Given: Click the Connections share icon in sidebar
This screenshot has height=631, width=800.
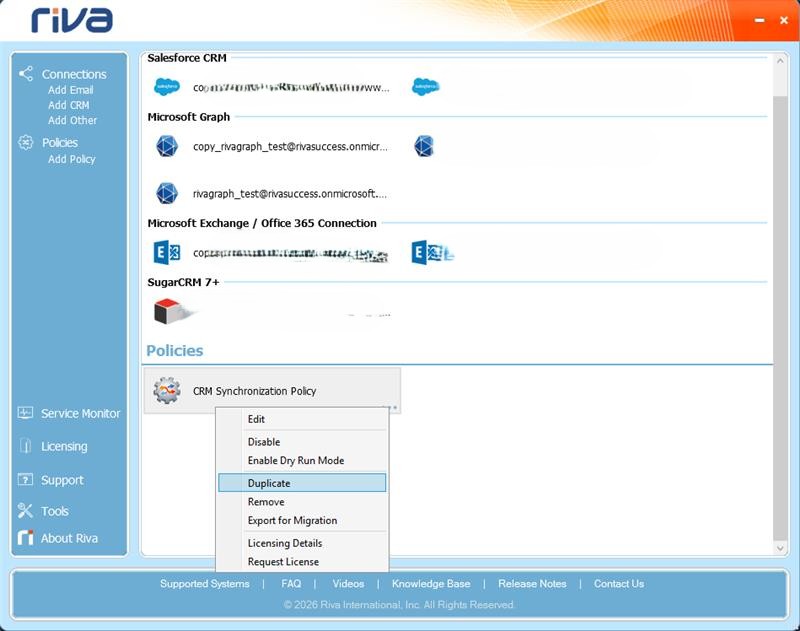Looking at the screenshot, I should pos(26,74).
